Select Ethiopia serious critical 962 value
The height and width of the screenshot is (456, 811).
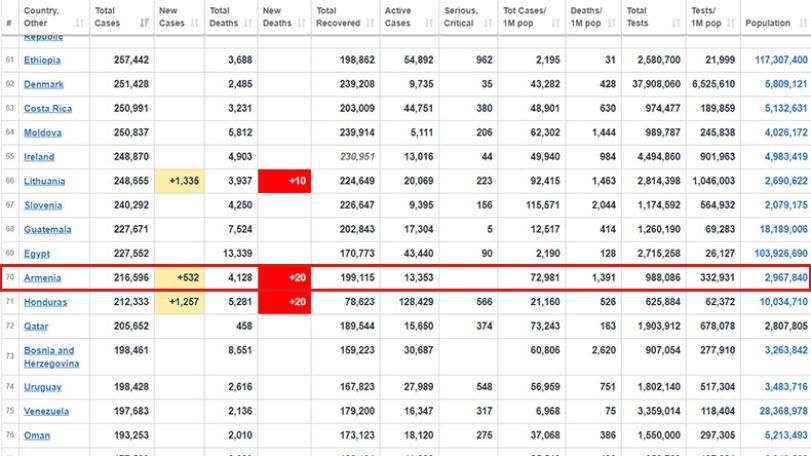click(x=484, y=60)
